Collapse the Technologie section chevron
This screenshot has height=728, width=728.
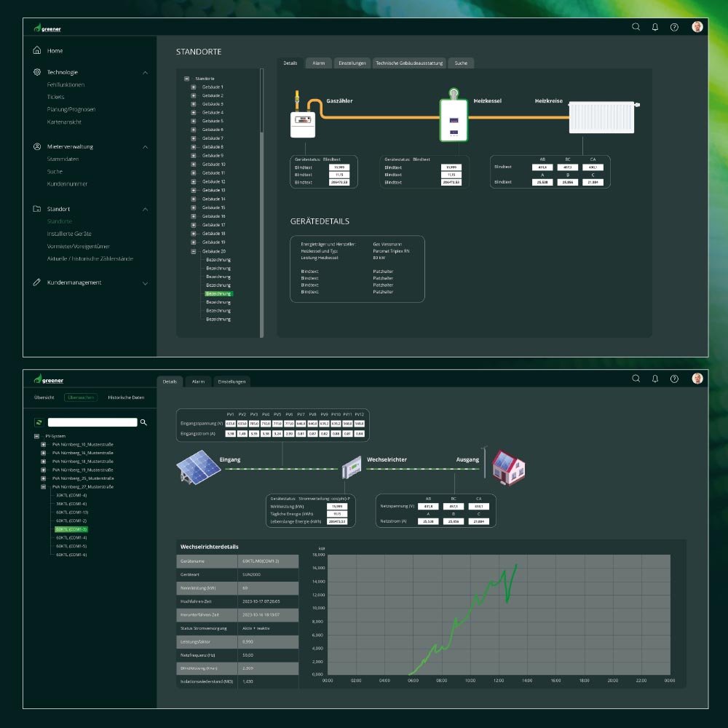pyautogui.click(x=145, y=73)
